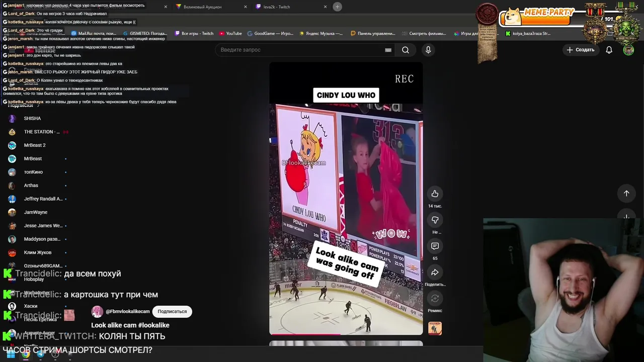Open the YouTube bookmark
Image resolution: width=644 pixels, height=362 pixels.
pos(230,34)
